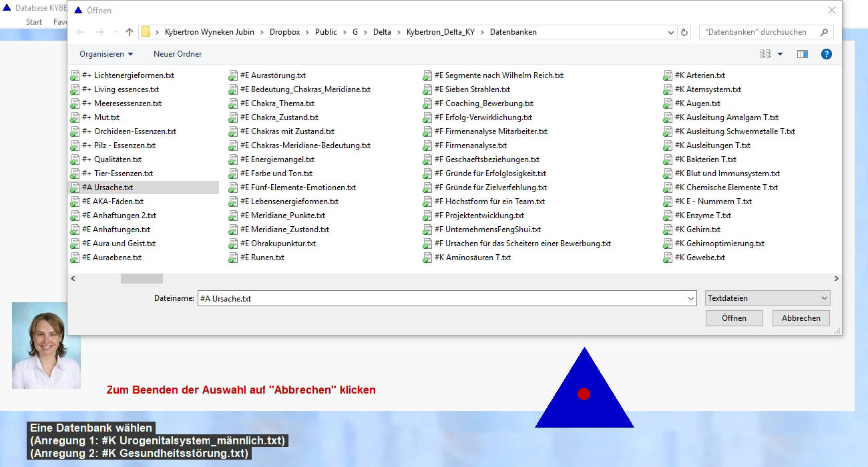This screenshot has width=868, height=467.
Task: Click the blue Help question mark icon
Action: coord(826,54)
